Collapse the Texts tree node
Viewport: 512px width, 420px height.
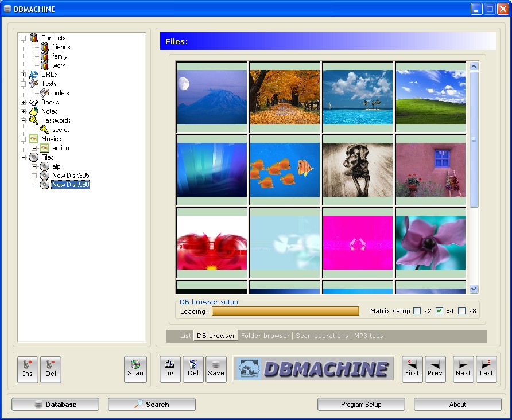pos(23,84)
